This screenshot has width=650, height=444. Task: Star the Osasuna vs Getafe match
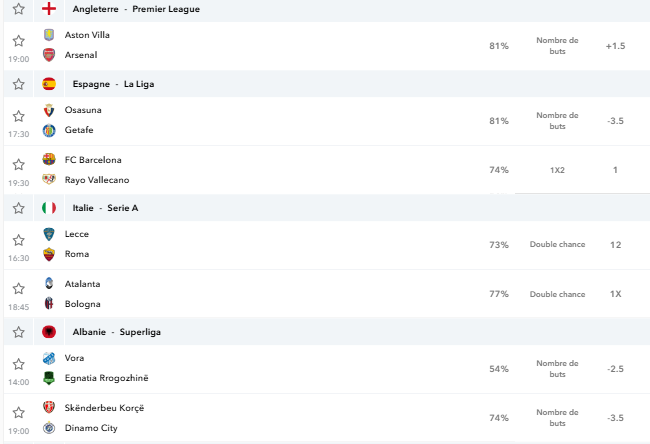[18, 116]
